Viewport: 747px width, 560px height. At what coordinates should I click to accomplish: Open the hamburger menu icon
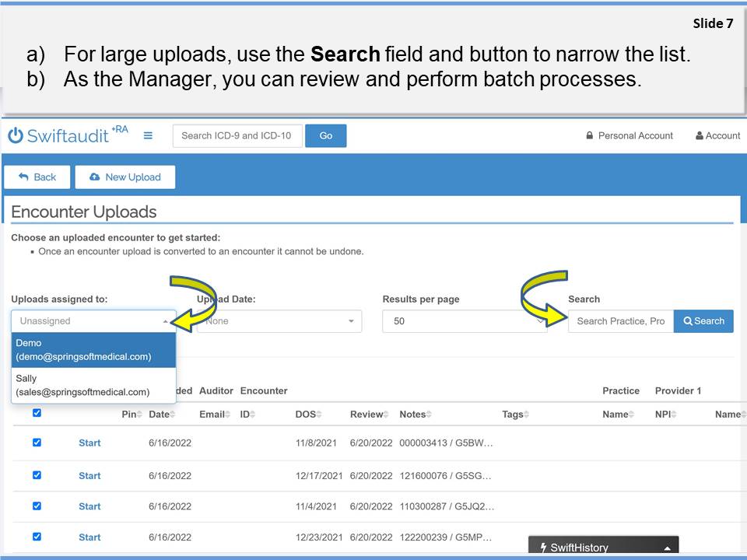click(148, 135)
